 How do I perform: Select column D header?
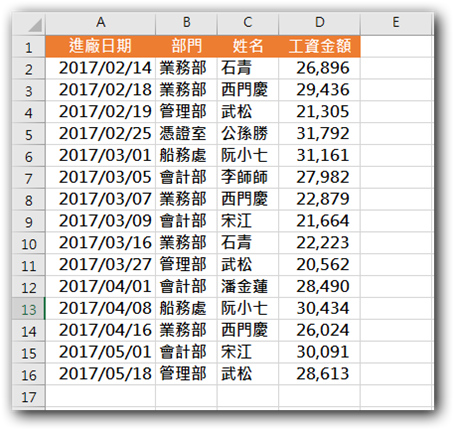(319, 23)
